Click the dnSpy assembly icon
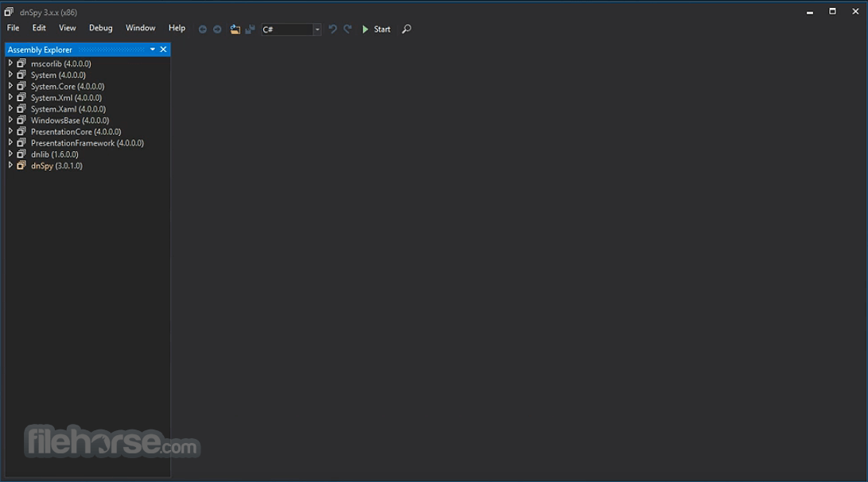This screenshot has height=482, width=868. tap(21, 165)
